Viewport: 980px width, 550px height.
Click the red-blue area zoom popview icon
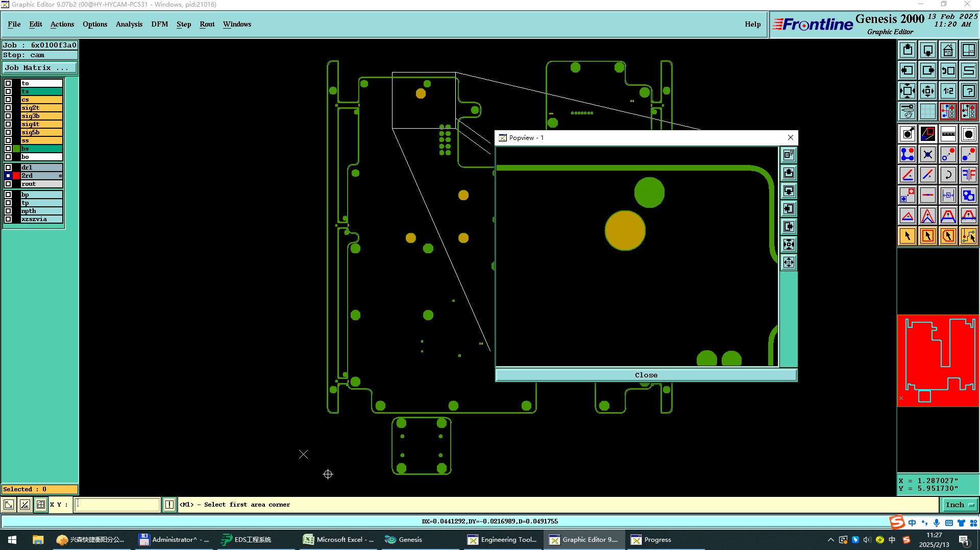(x=928, y=134)
